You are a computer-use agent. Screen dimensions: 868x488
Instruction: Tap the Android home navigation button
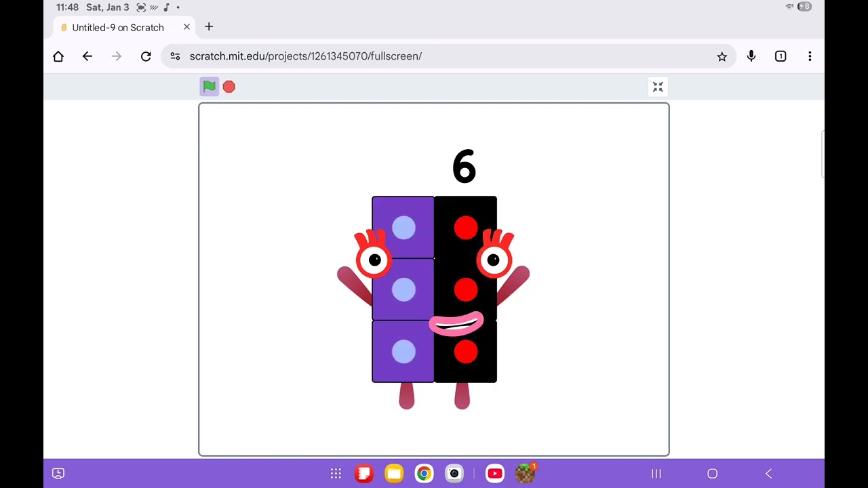coord(712,474)
